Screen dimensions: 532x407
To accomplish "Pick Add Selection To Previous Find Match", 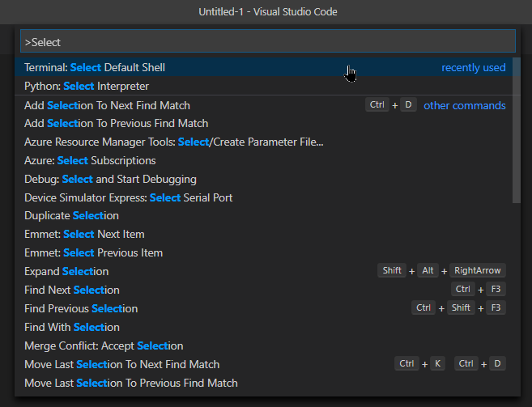I will [116, 123].
